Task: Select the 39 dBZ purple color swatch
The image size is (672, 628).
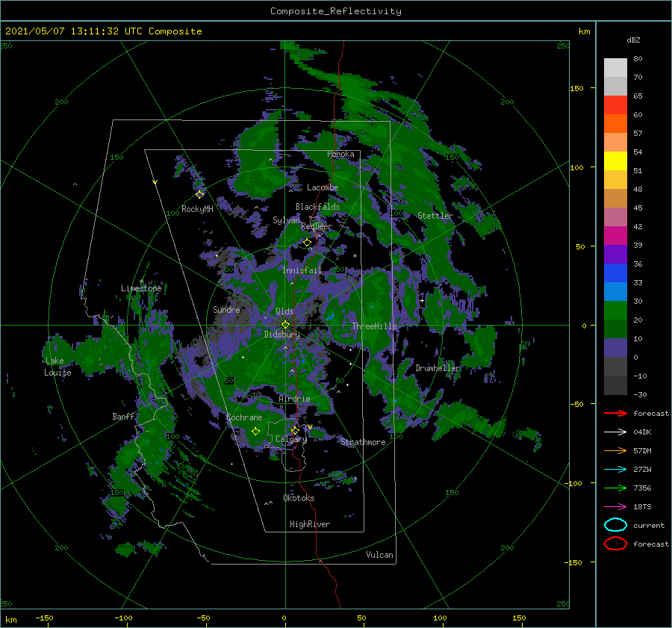Action: (x=615, y=255)
